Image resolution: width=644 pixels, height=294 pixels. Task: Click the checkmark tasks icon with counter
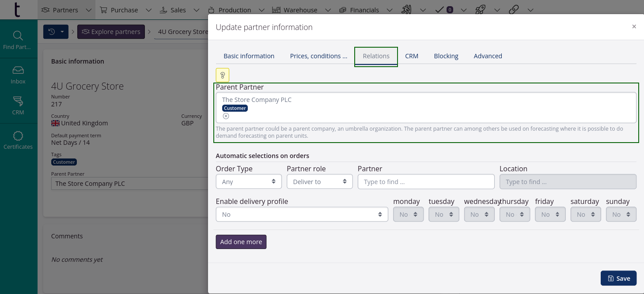click(444, 10)
